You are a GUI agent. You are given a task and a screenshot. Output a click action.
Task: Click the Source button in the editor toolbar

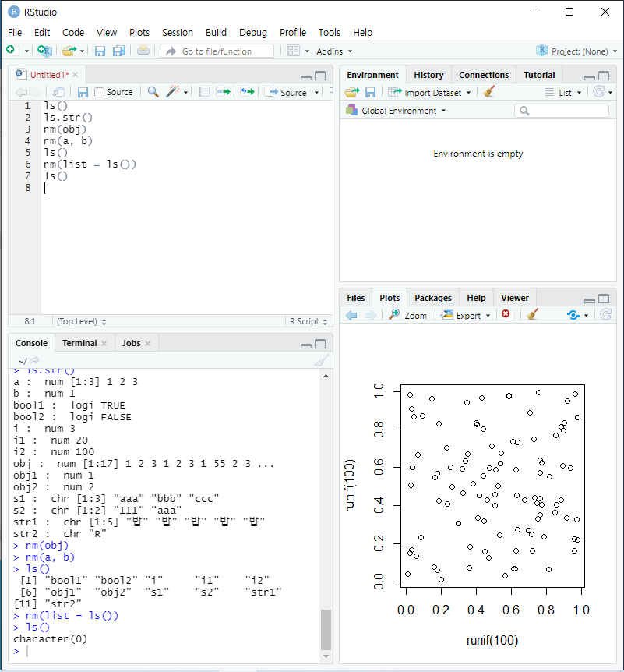coord(286,92)
